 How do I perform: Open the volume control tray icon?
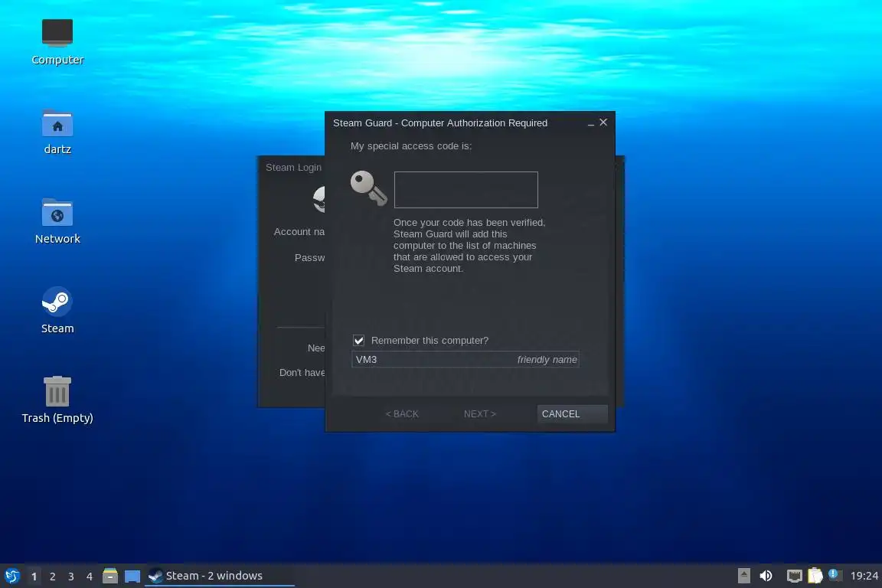766,576
